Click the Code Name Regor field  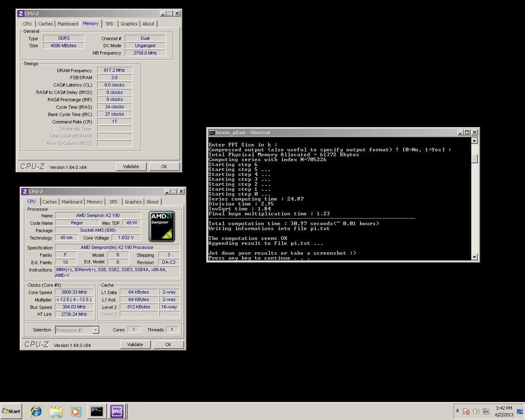pos(77,223)
